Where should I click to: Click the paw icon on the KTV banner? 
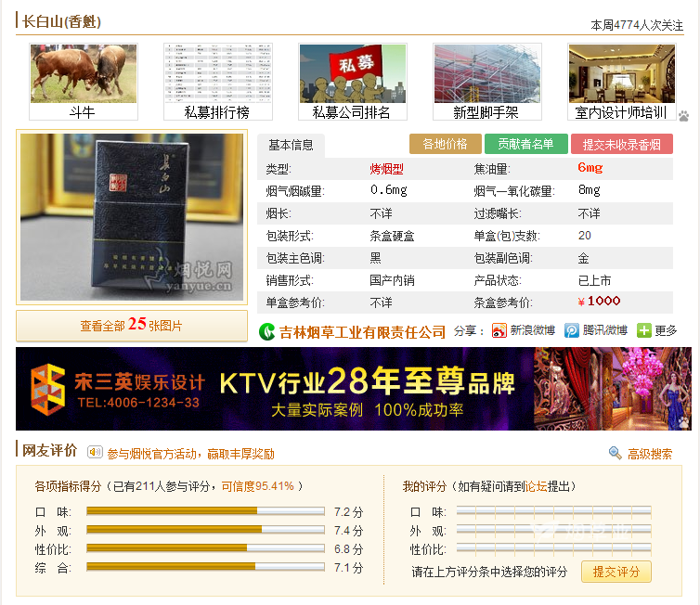click(x=683, y=422)
